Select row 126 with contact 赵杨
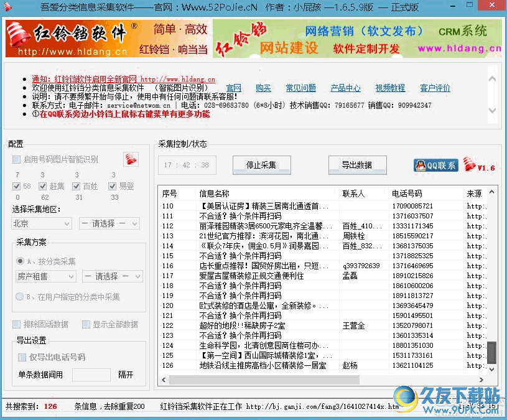 click(x=323, y=365)
